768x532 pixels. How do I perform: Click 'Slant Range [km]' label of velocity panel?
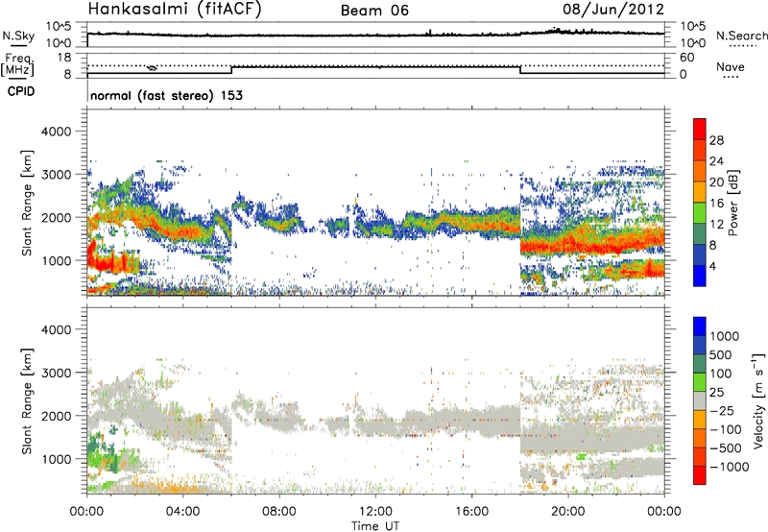click(27, 400)
